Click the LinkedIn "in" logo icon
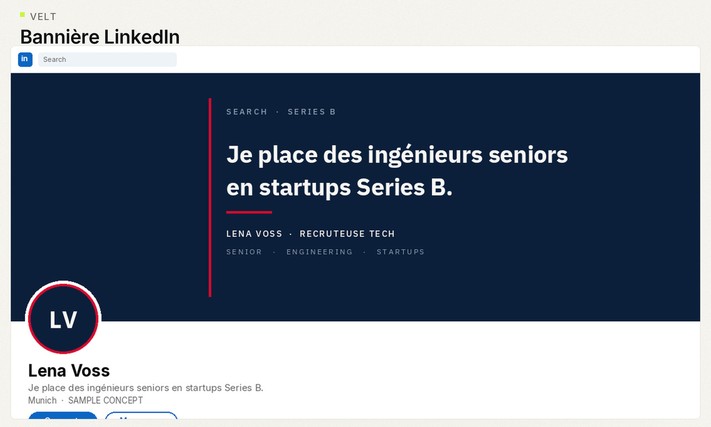The height and width of the screenshot is (427, 711). click(x=25, y=59)
